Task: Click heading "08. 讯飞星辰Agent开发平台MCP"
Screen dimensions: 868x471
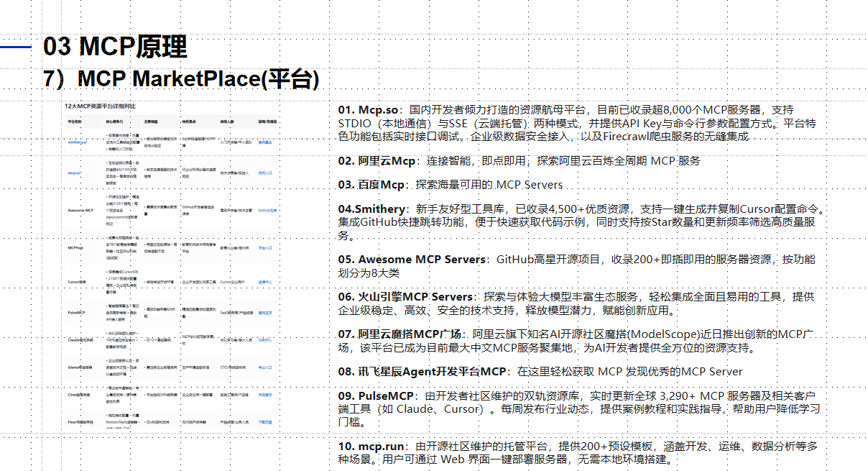Action: coord(423,372)
